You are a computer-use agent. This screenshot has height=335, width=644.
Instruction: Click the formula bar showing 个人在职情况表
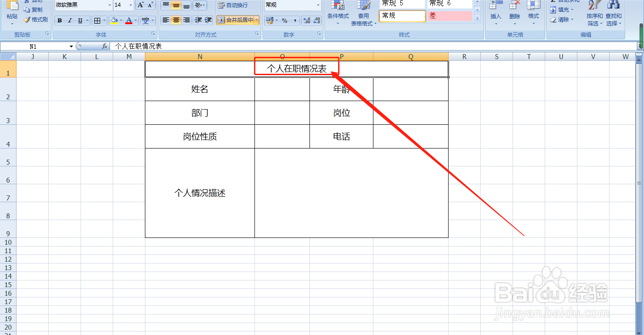coord(373,46)
